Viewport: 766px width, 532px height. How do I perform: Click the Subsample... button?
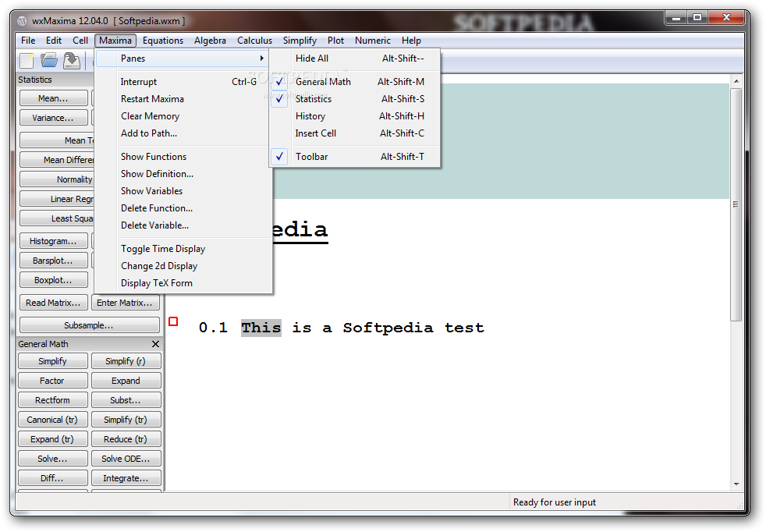coord(90,325)
